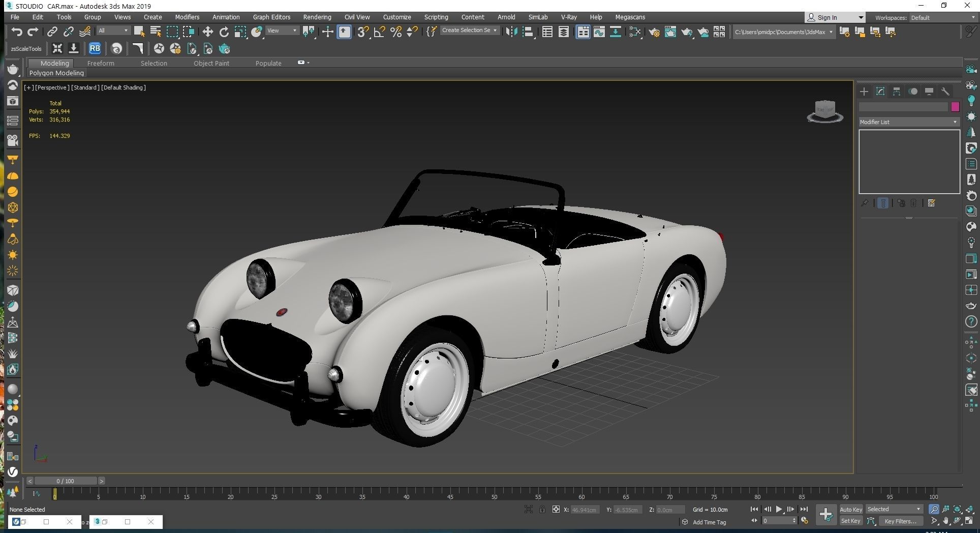Toggle Absolute/Offset transform mode
This screenshot has width=980, height=533.
tap(556, 510)
